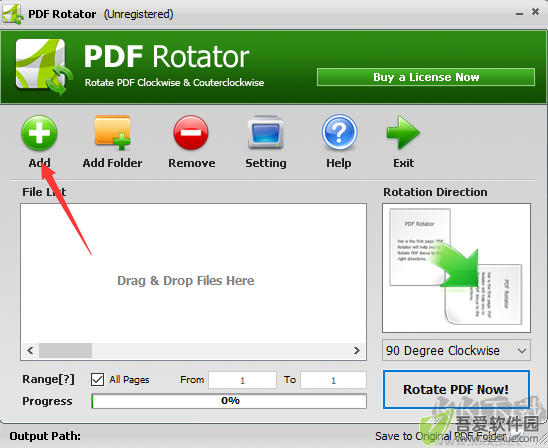
Task: Click the Range[?] help label
Action: point(48,379)
